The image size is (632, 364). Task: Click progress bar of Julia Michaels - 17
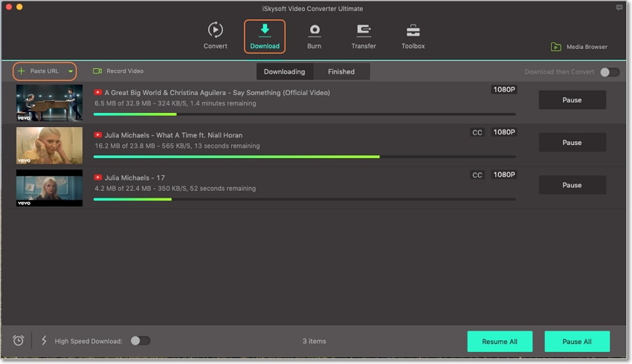[x=305, y=199]
